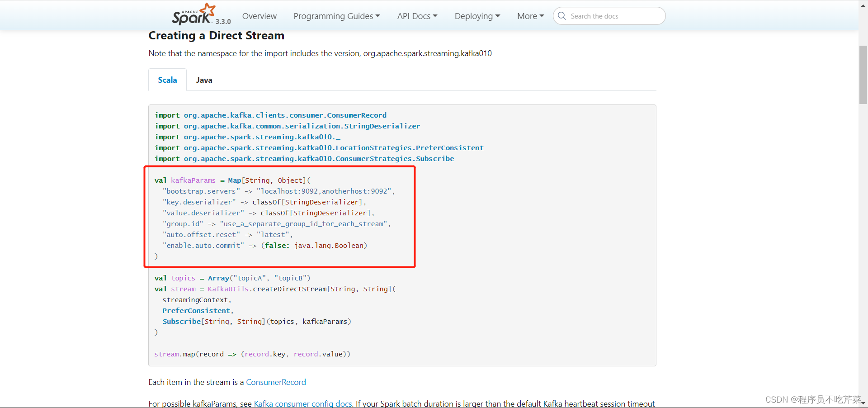The height and width of the screenshot is (408, 868).
Task: Expand the Programming Guides dropdown
Action: (x=337, y=16)
